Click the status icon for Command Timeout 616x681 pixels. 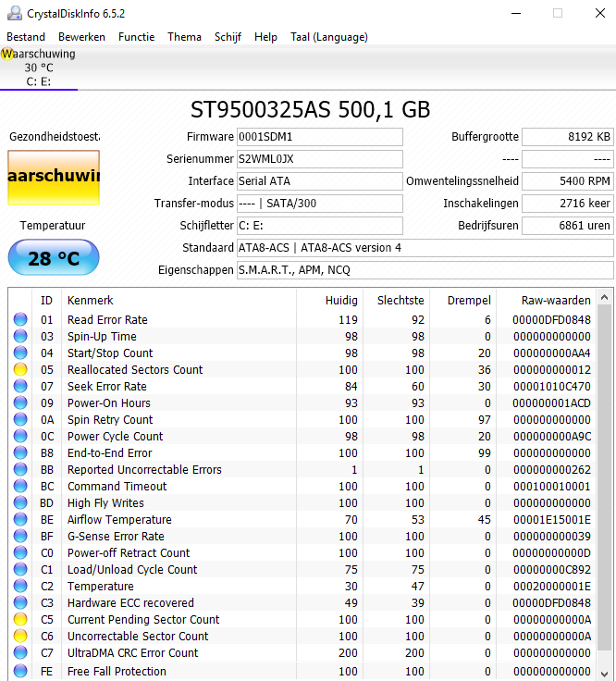[x=20, y=486]
